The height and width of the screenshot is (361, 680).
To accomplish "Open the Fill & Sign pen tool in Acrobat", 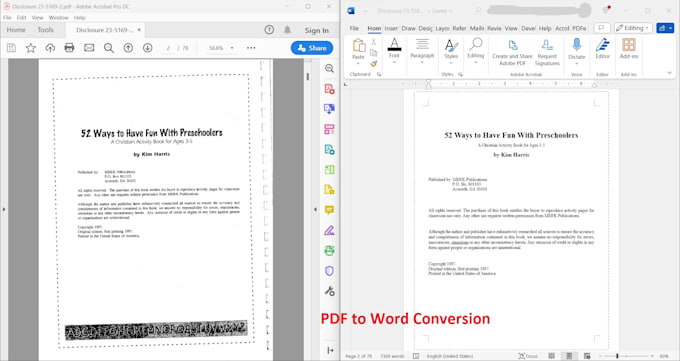I will (330, 230).
